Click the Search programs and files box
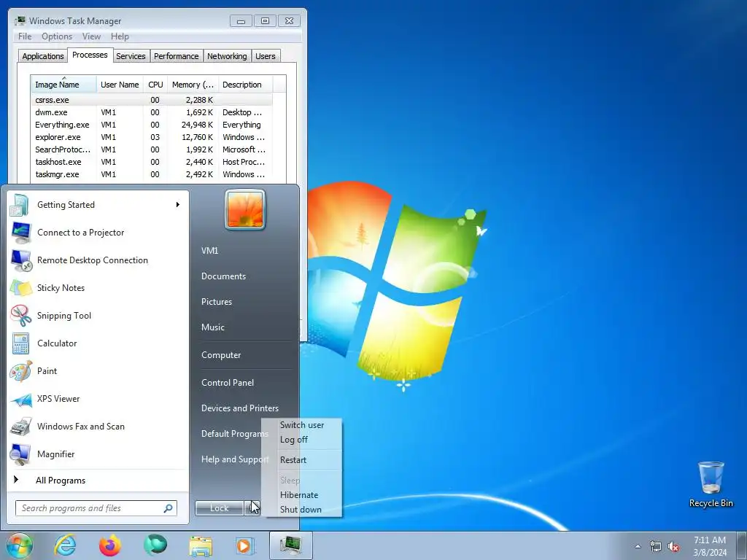The image size is (747, 560). point(96,508)
